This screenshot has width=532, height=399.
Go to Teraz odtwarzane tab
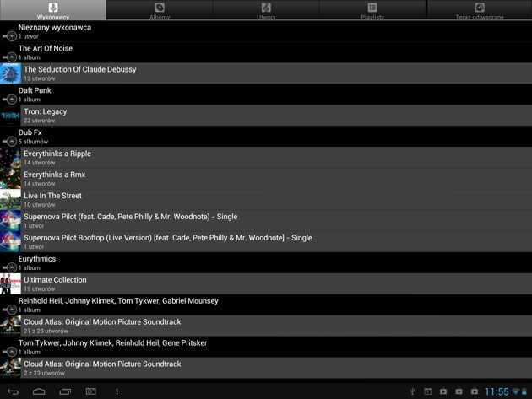point(479,10)
